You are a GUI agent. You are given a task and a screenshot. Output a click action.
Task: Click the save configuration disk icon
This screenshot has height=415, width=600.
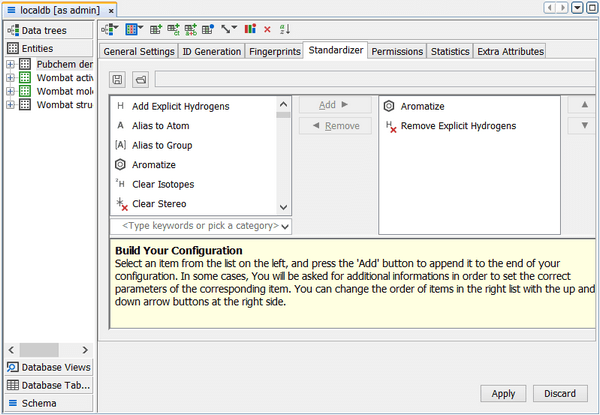click(x=118, y=79)
